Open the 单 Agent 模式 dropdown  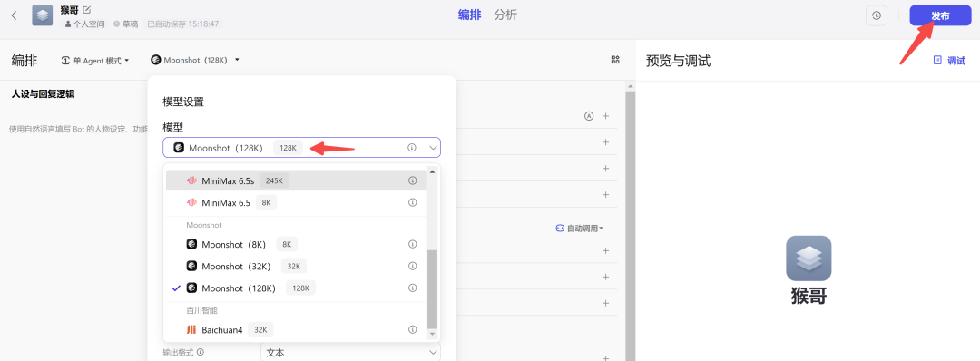point(95,61)
